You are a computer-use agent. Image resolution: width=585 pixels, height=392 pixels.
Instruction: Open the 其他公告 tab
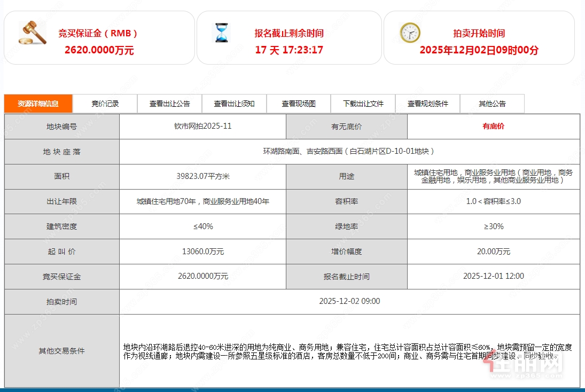492,104
